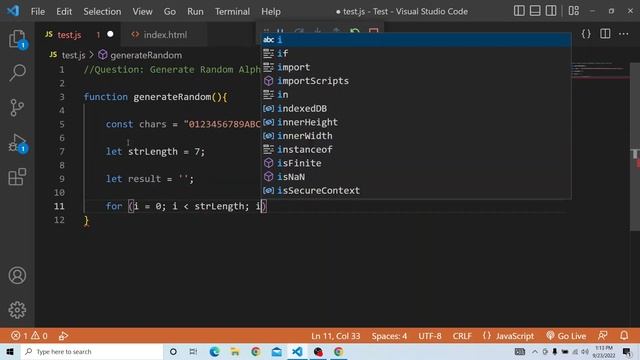This screenshot has height=360, width=640.
Task: Select the 'importScripts' suggestion
Action: point(416,81)
